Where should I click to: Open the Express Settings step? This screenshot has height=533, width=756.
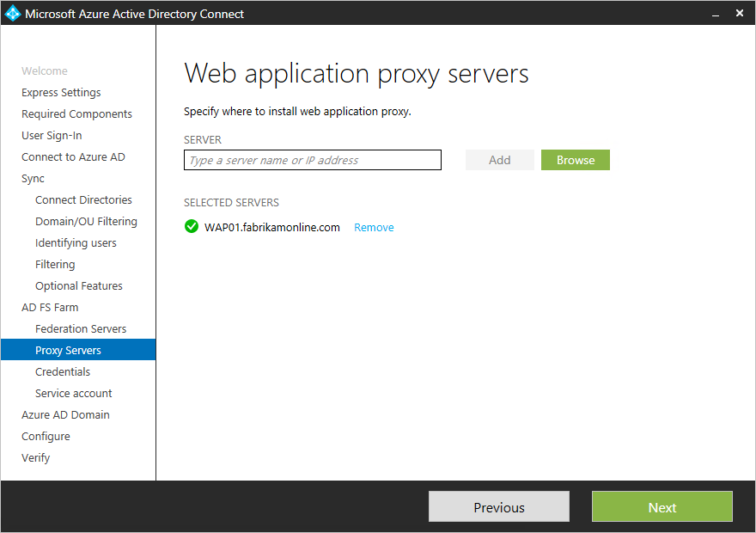(x=61, y=92)
